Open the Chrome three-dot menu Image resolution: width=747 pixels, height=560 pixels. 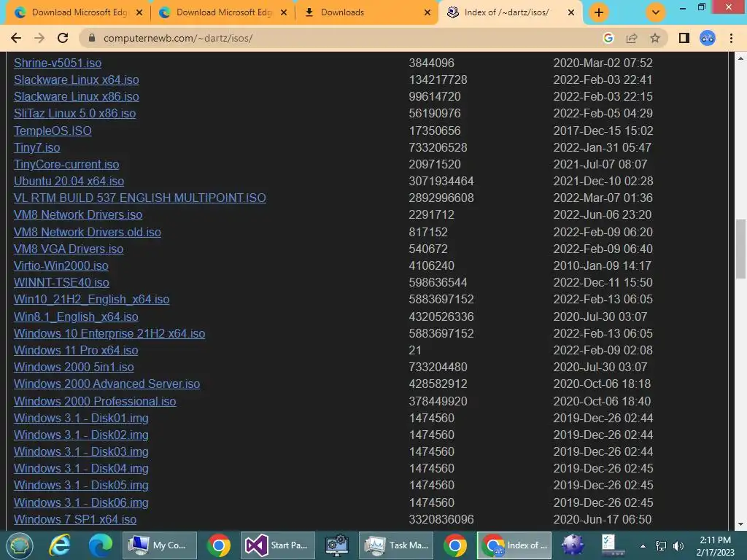(731, 38)
